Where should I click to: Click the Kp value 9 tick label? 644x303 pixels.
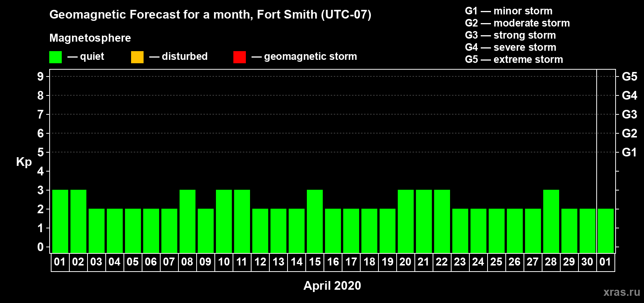(x=41, y=77)
